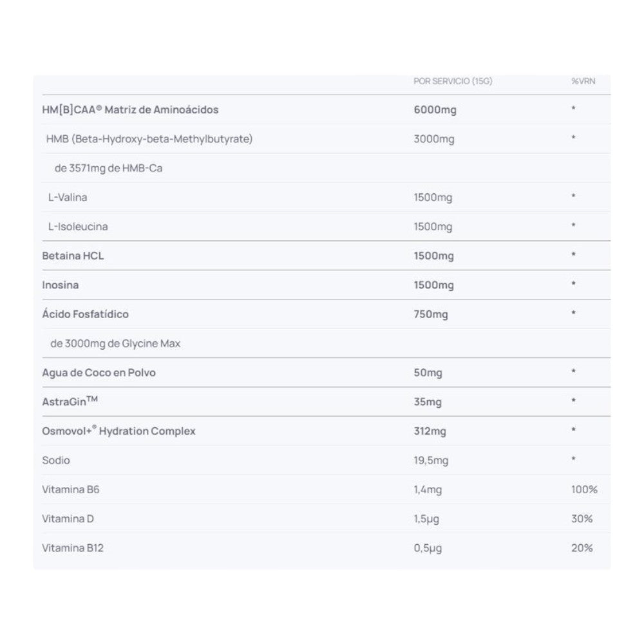Click the 'de 3000mg de Glycine Max' note

(x=115, y=343)
